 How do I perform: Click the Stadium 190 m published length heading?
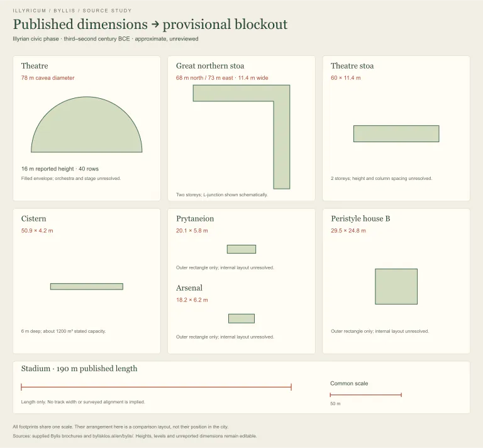click(79, 369)
